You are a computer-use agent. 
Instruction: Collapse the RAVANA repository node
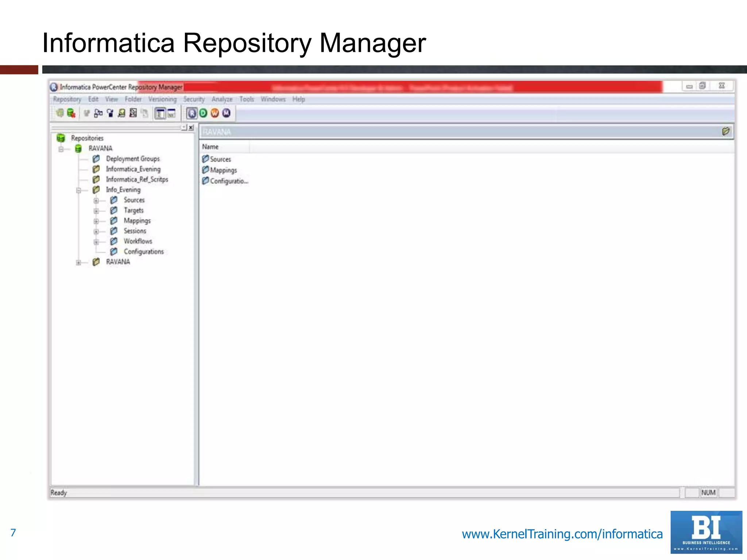point(61,149)
